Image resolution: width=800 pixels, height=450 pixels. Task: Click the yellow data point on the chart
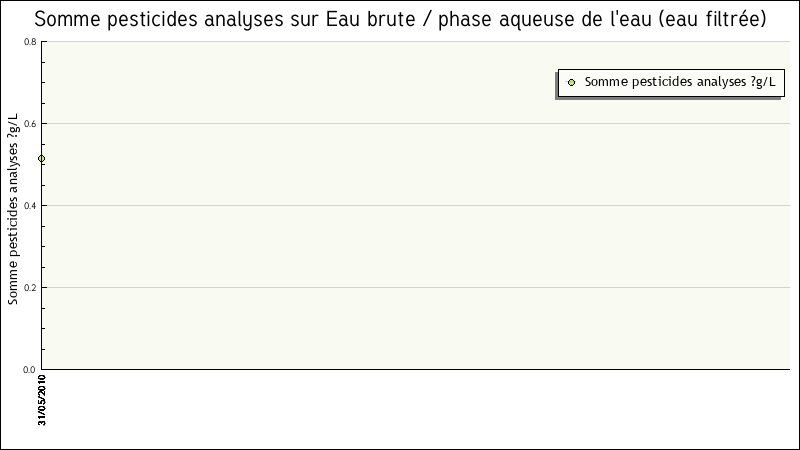coord(41,158)
